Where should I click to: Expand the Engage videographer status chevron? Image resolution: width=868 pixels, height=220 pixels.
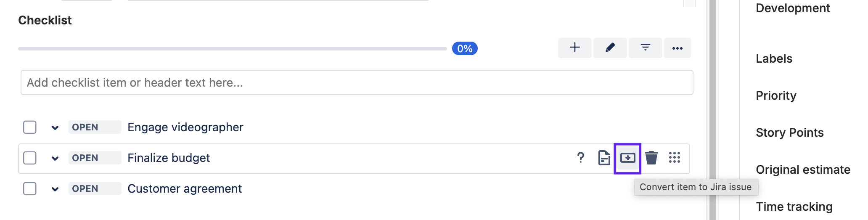(55, 127)
